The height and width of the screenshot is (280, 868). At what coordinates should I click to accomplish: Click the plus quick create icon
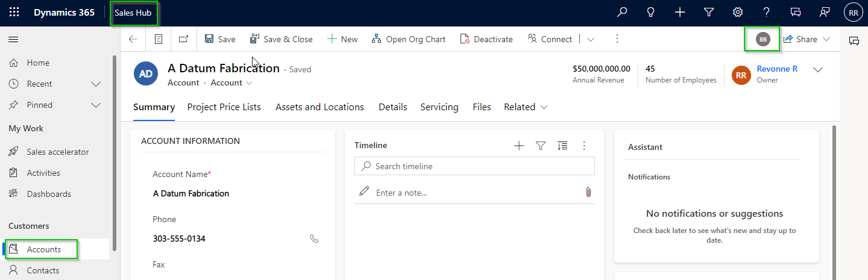point(680,13)
